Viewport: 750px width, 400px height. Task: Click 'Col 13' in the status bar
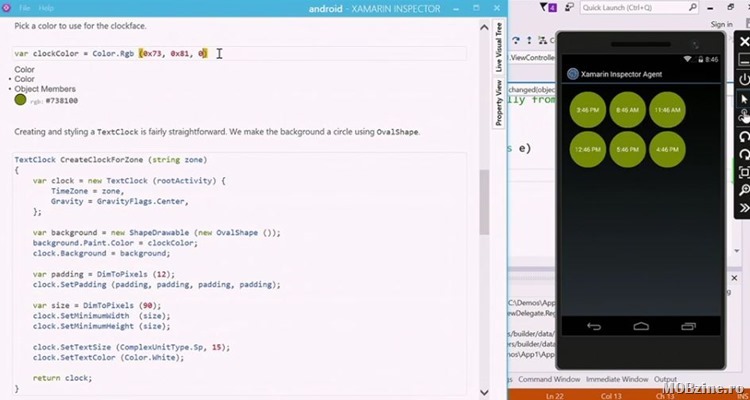[610, 396]
